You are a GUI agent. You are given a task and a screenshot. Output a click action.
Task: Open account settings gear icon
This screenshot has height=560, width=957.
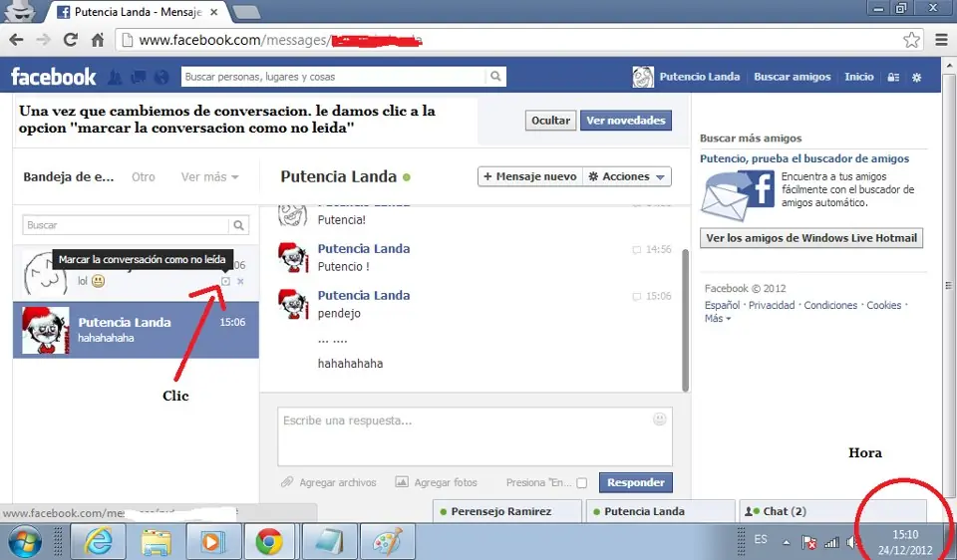917,78
